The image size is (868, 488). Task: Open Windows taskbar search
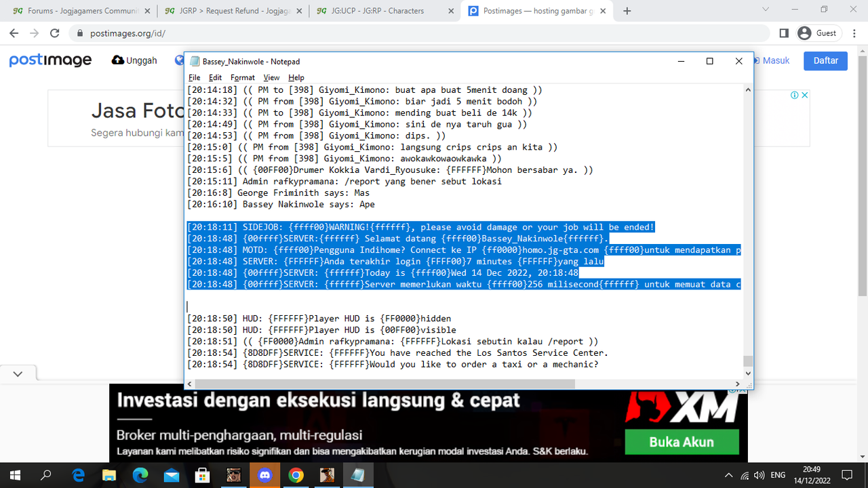point(47,474)
